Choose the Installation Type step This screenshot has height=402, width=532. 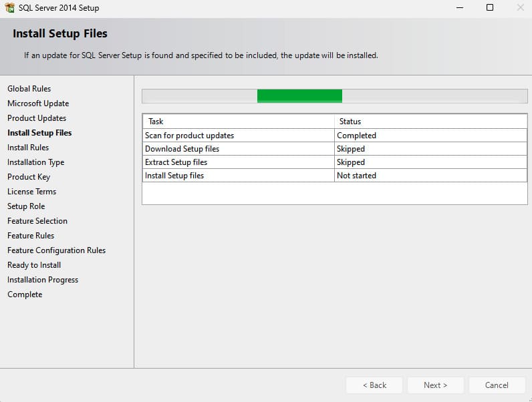pyautogui.click(x=36, y=162)
